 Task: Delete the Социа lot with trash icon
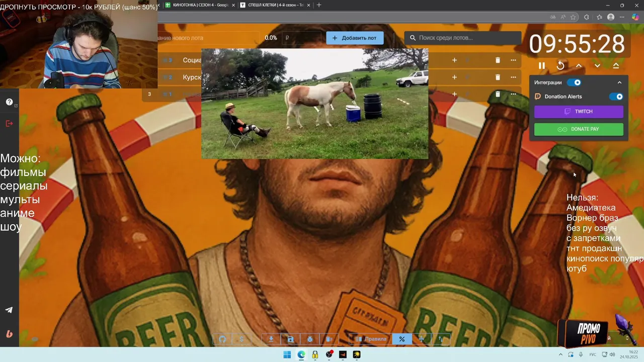498,60
